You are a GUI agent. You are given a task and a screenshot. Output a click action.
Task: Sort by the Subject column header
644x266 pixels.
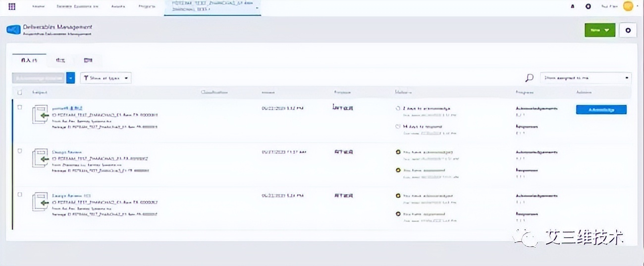(x=40, y=92)
